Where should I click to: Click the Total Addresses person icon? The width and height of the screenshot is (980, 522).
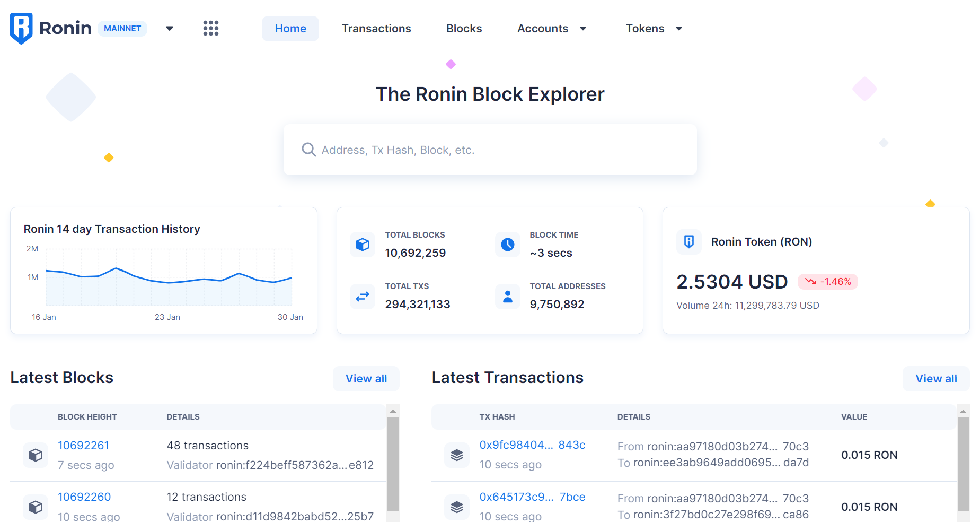coord(507,297)
